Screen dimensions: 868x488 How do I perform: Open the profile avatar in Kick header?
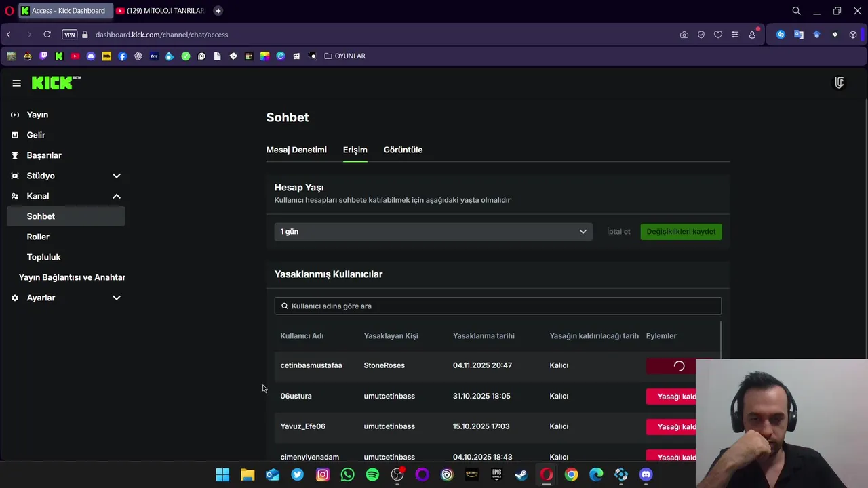point(840,83)
